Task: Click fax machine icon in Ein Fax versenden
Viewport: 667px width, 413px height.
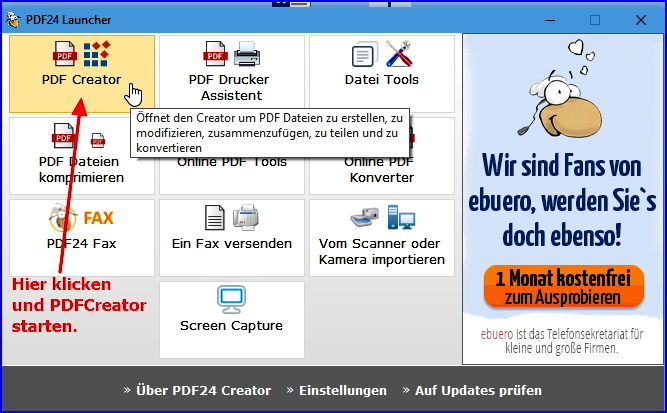Action: click(x=246, y=217)
